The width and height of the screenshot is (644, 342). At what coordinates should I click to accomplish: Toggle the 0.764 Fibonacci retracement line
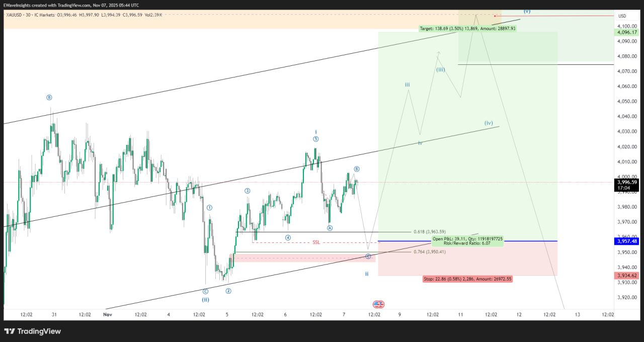point(429,251)
